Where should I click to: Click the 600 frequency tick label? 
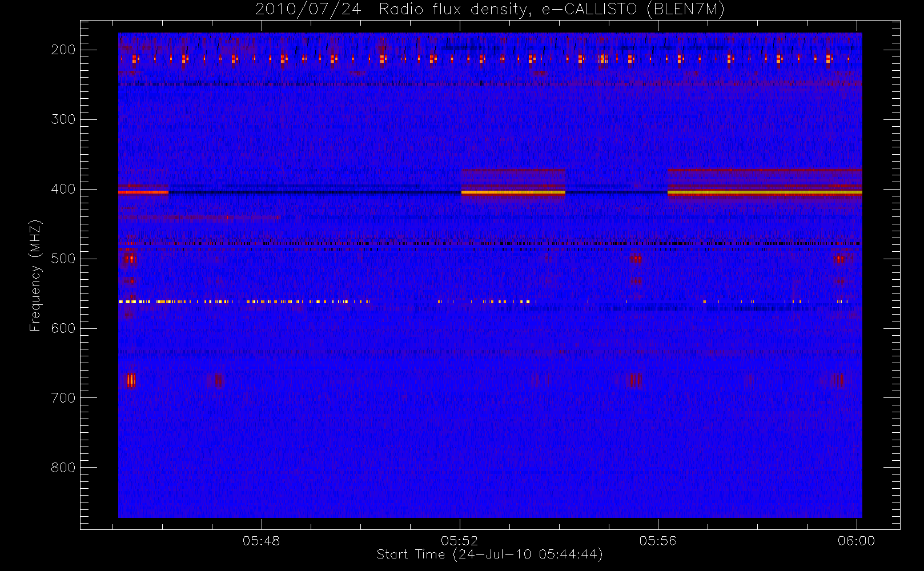click(x=63, y=328)
